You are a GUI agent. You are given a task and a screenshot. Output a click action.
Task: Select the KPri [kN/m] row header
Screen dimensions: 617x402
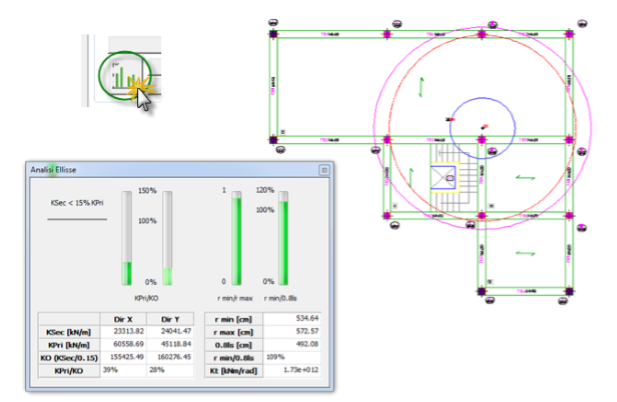(69, 345)
